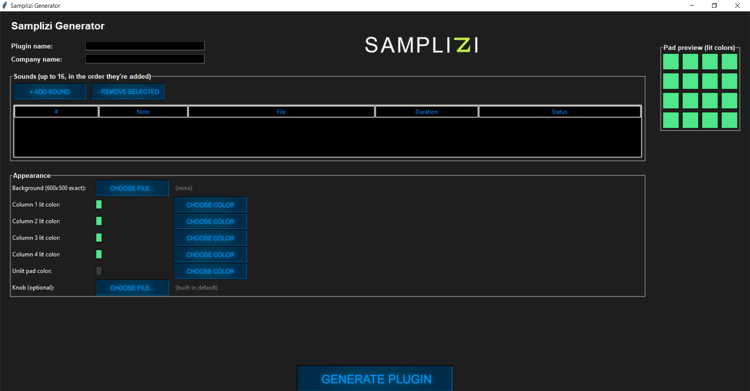Screen dimensions: 750x391
Task: Change the Unlit pad color
Action: pyautogui.click(x=210, y=271)
